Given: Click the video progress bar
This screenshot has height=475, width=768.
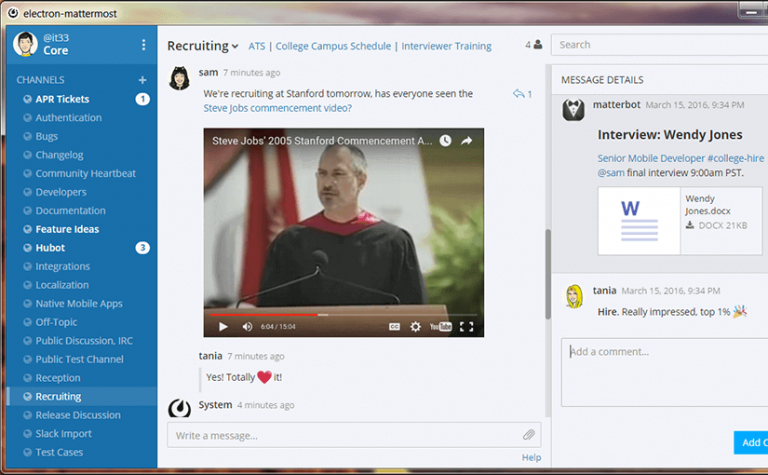Looking at the screenshot, I should 344,314.
